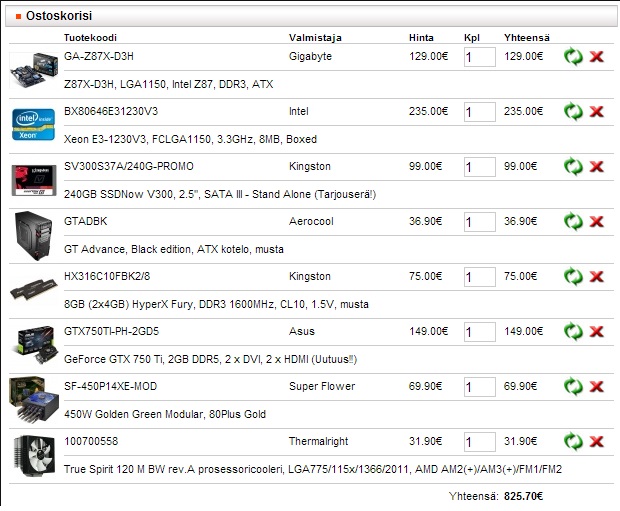Refresh the Super Flower SF-450P14XE-MOD row
The image size is (620, 511).
[x=573, y=386]
